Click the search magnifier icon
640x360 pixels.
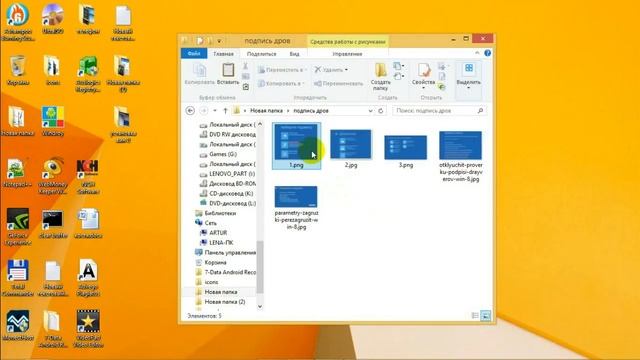[x=480, y=111]
